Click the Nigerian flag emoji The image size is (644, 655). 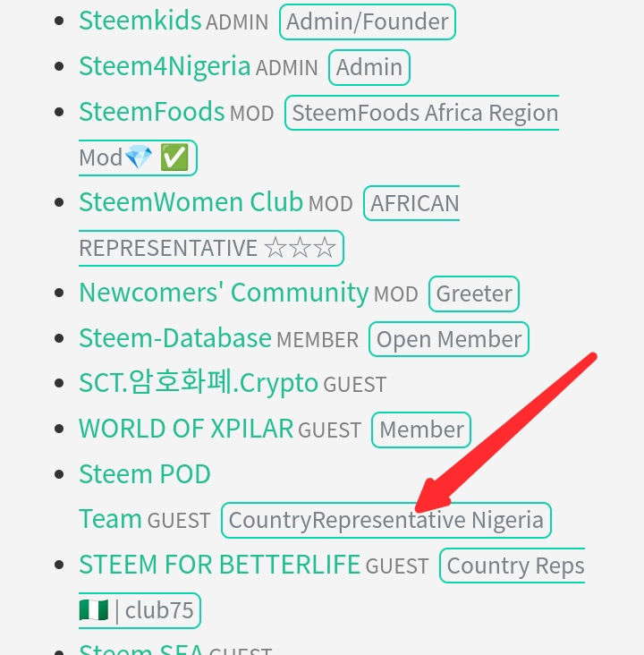click(x=93, y=611)
